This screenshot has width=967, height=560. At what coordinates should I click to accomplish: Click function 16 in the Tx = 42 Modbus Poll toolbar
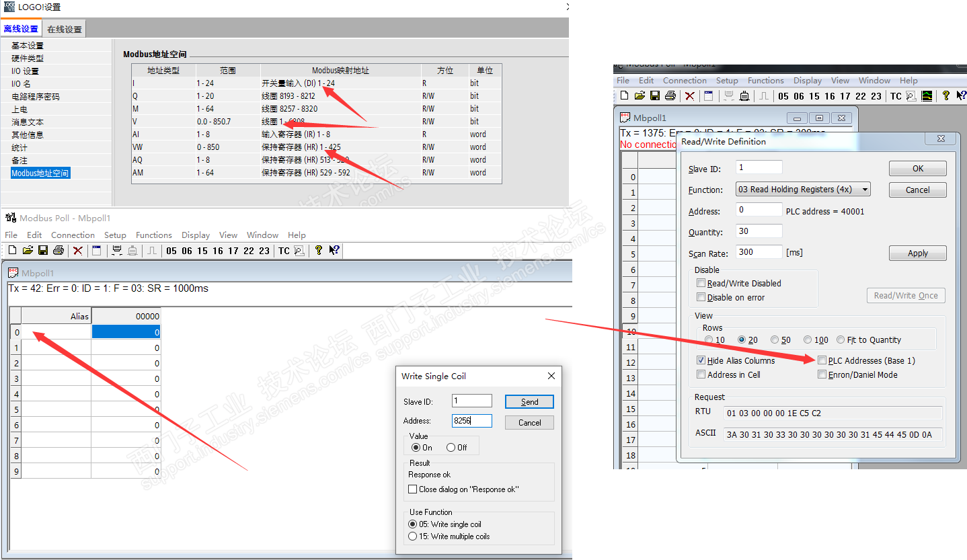[218, 251]
